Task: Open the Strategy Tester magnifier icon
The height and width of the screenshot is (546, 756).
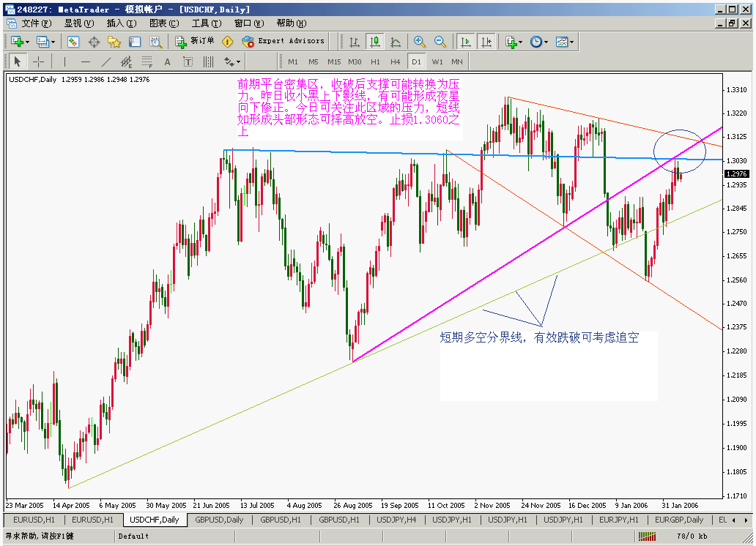Action: coord(155,42)
